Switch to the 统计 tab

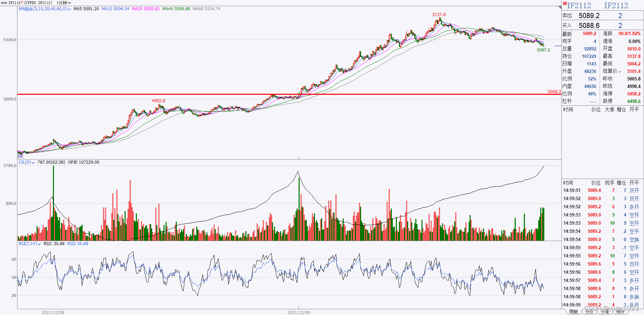[x=620, y=312]
